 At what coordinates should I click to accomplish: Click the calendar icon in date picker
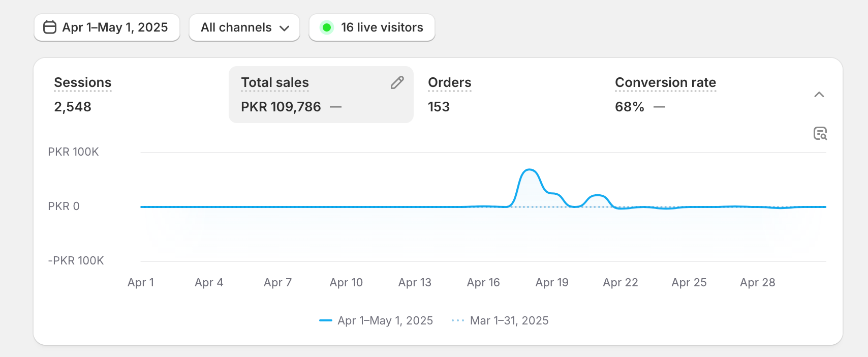(x=50, y=27)
